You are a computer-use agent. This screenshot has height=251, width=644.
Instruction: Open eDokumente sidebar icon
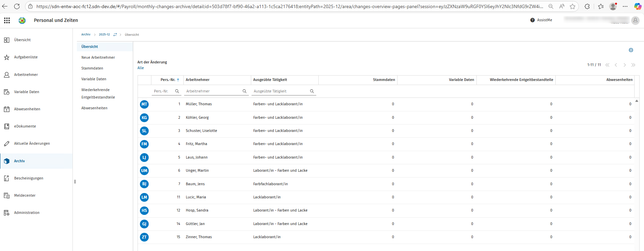point(6,127)
